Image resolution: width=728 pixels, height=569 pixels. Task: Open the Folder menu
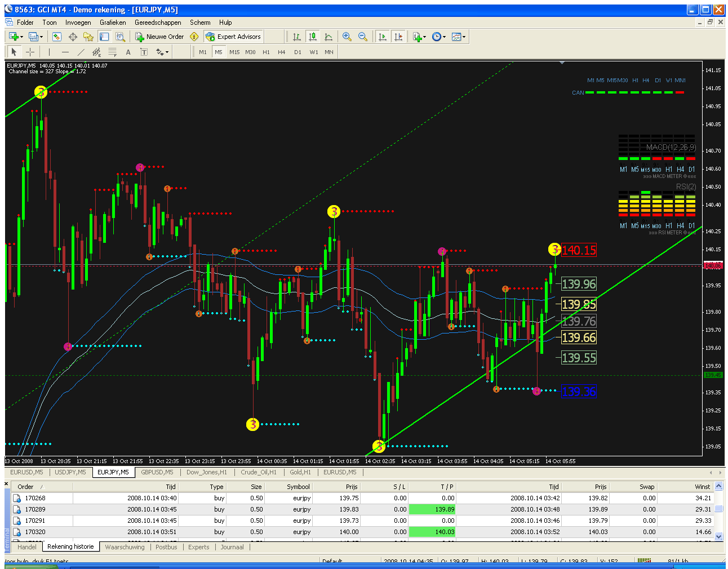tap(25, 23)
